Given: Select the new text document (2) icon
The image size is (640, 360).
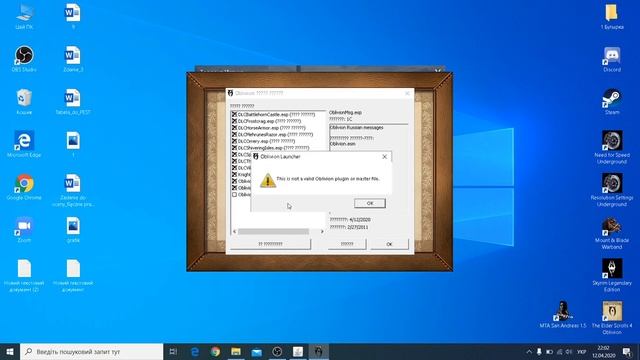Looking at the screenshot, I should (x=24, y=275).
